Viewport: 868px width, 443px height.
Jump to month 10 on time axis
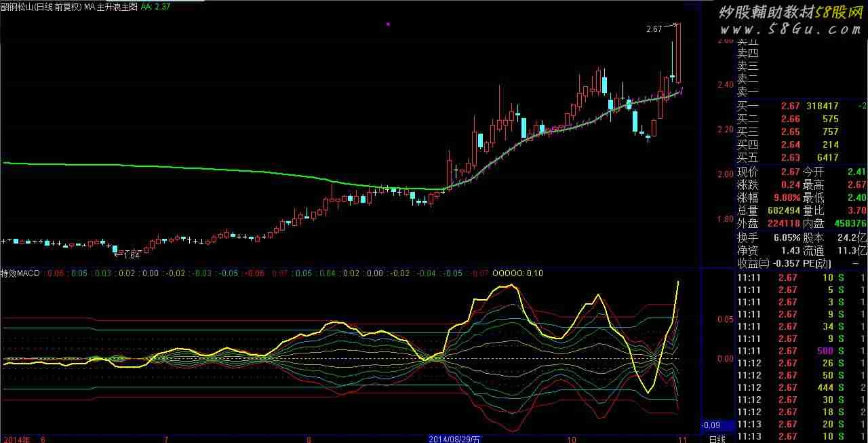tap(571, 439)
